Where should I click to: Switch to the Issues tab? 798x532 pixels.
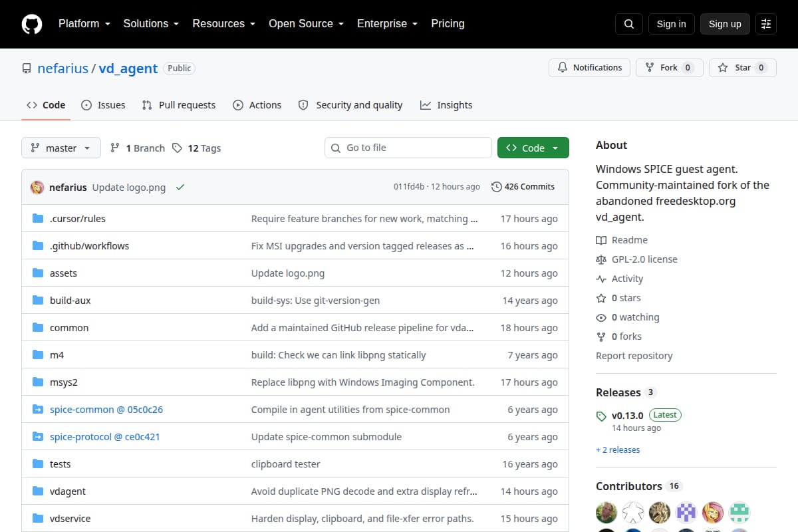pyautogui.click(x=103, y=104)
